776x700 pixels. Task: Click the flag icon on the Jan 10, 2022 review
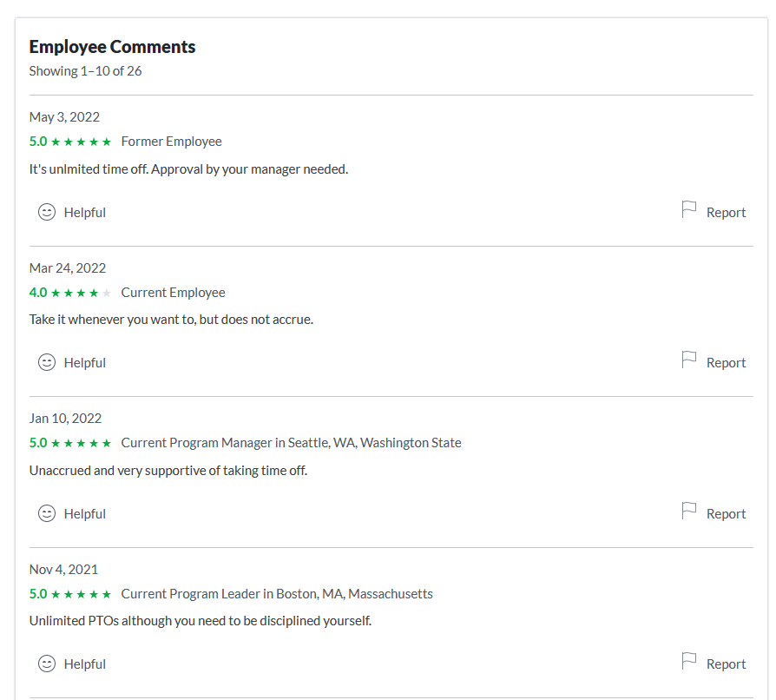click(687, 511)
